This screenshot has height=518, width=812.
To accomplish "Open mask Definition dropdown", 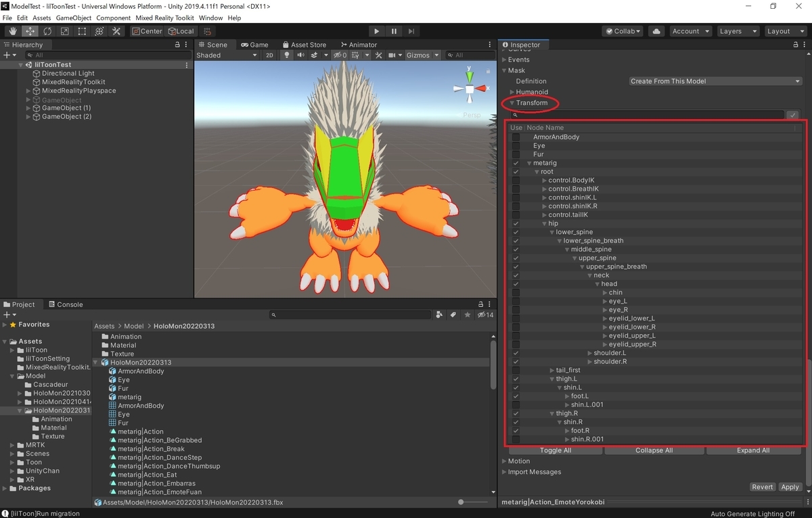I will (715, 81).
